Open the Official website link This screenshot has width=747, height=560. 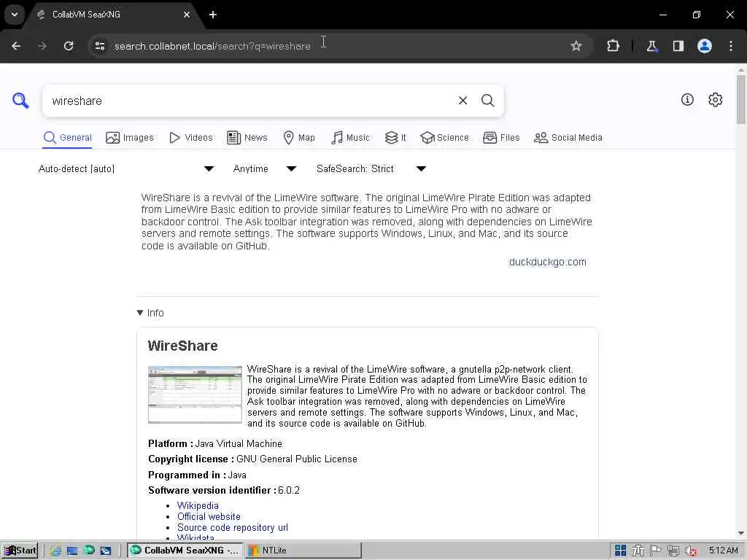209,517
